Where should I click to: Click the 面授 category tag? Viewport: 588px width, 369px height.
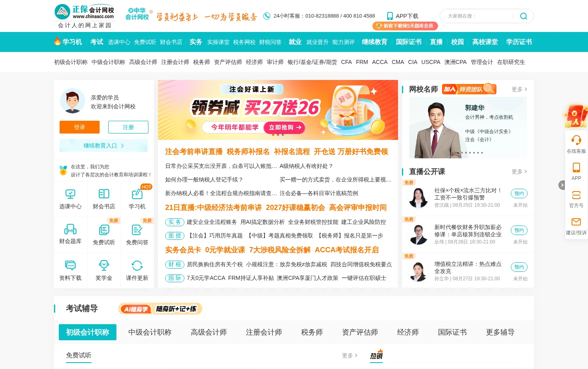pos(174,235)
